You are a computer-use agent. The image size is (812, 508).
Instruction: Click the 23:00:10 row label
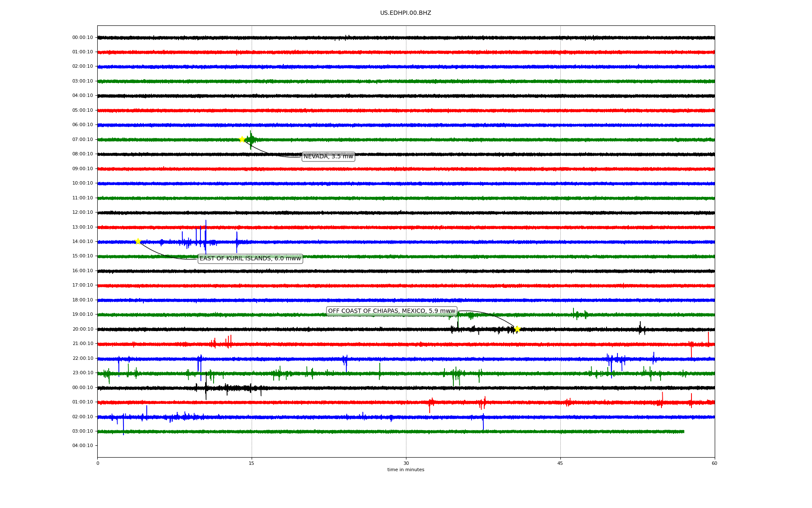click(x=82, y=373)
